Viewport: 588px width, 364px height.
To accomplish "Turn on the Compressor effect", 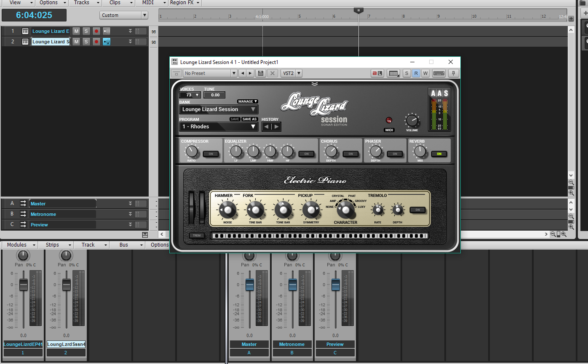I will click(x=211, y=154).
